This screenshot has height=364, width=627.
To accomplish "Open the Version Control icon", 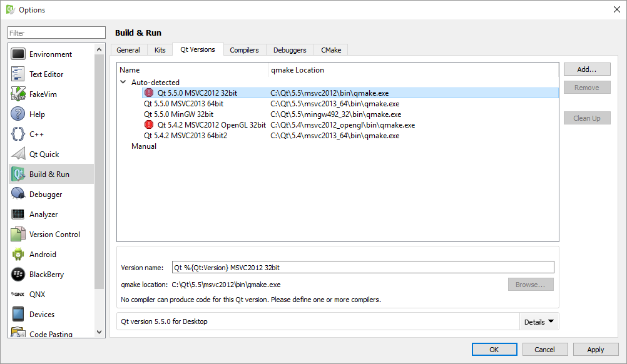I will click(18, 234).
